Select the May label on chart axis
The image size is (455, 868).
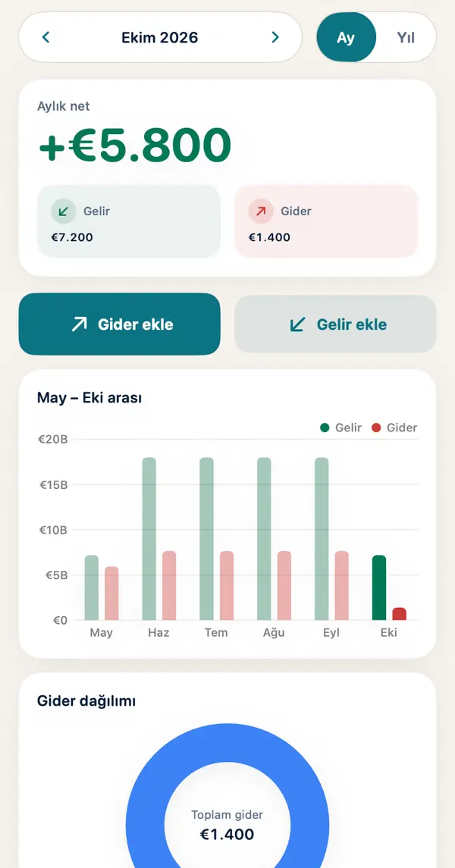102,633
